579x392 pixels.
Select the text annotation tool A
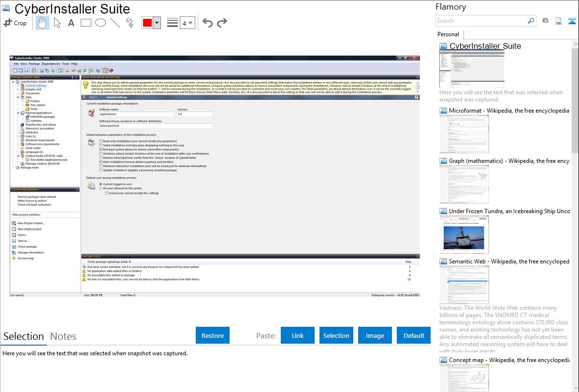click(x=71, y=23)
